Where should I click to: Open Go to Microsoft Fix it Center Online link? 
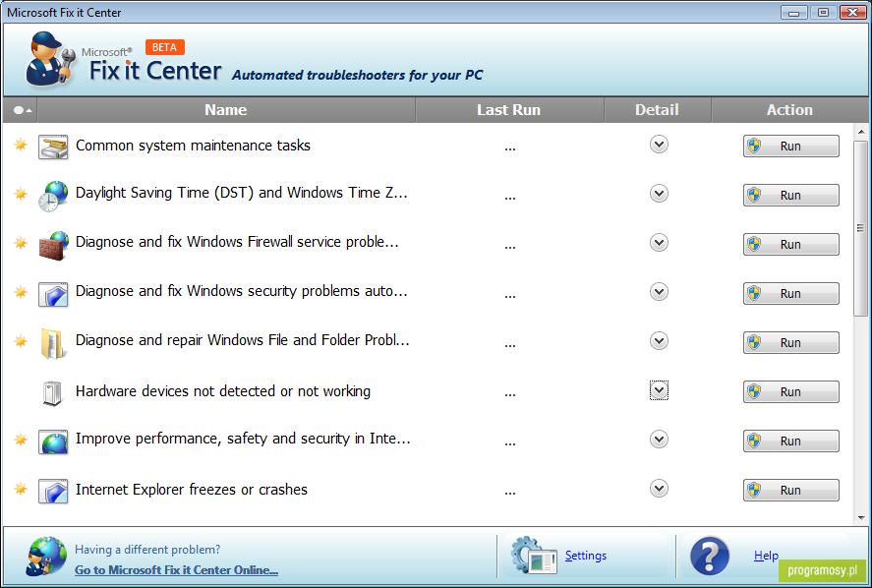tap(176, 570)
